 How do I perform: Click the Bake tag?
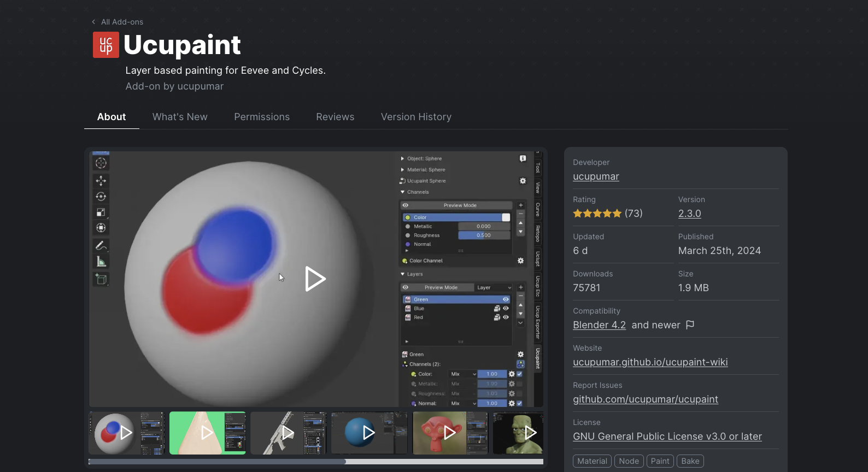690,461
